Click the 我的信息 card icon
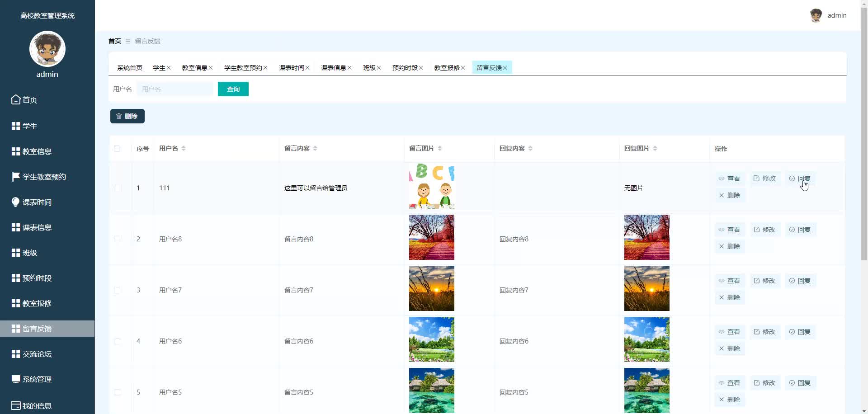 (16, 405)
